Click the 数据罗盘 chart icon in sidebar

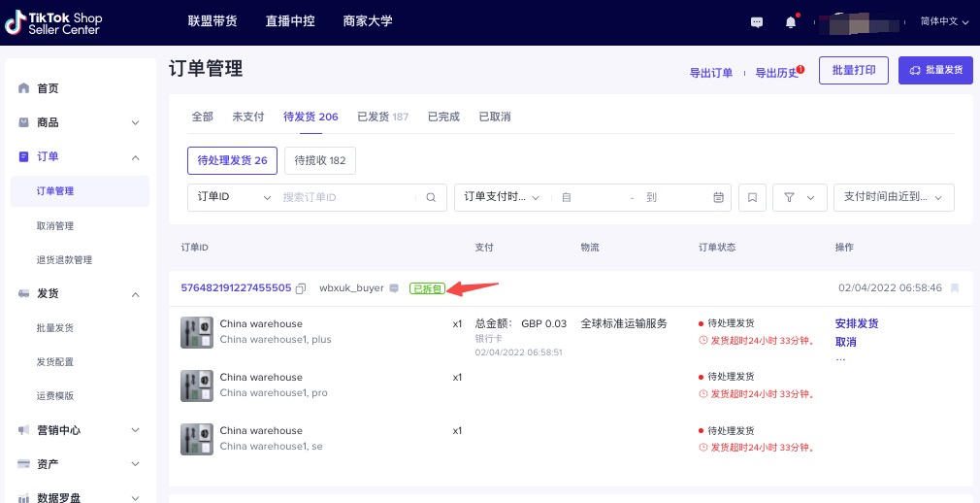(23, 498)
